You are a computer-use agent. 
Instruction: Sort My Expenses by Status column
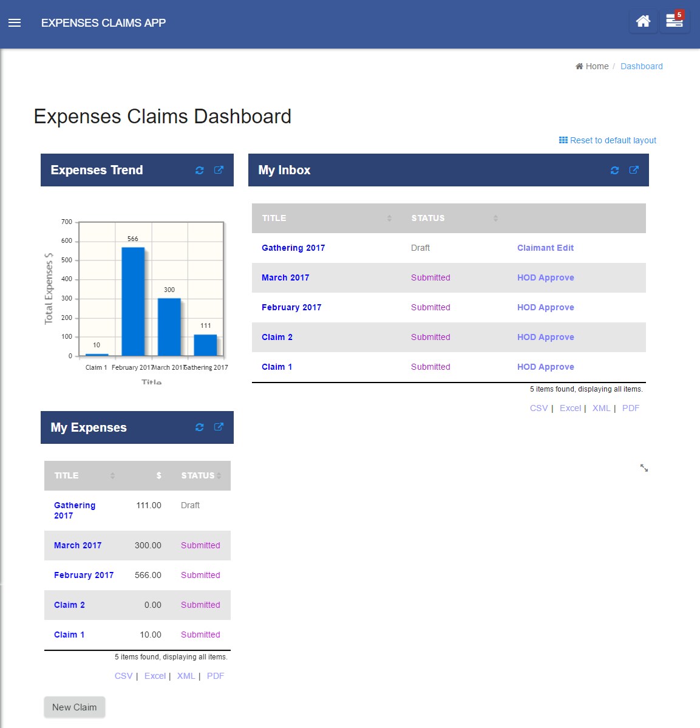click(x=201, y=475)
